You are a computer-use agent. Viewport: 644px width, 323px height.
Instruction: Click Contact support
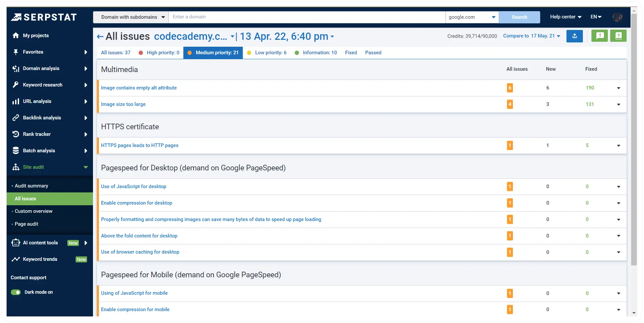(x=29, y=278)
